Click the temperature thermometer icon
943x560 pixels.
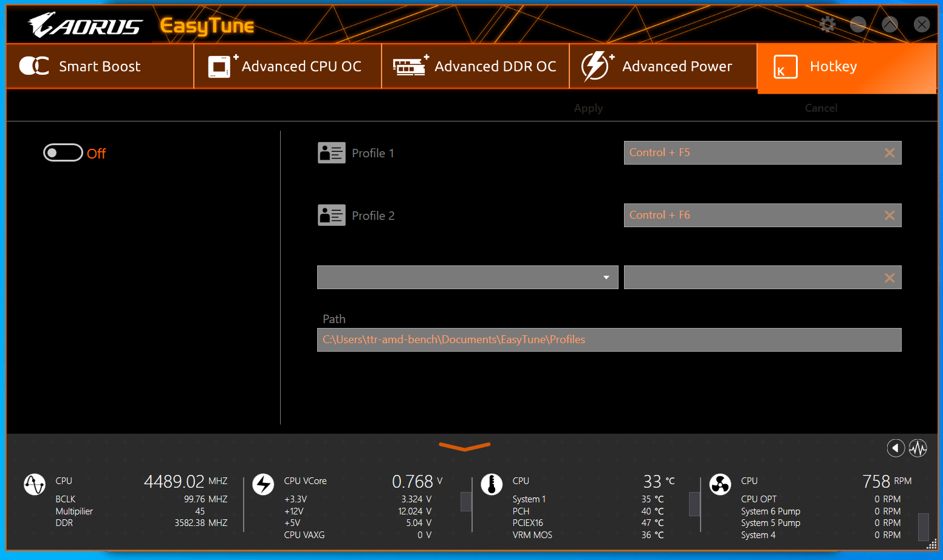pyautogui.click(x=492, y=484)
